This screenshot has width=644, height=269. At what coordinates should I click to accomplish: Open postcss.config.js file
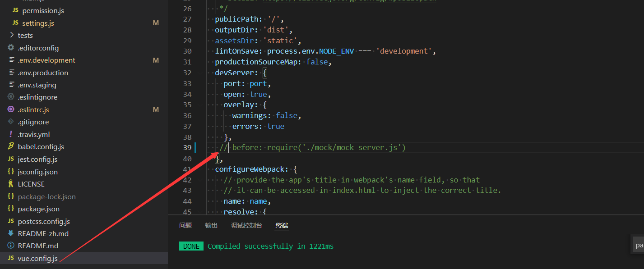[44, 221]
